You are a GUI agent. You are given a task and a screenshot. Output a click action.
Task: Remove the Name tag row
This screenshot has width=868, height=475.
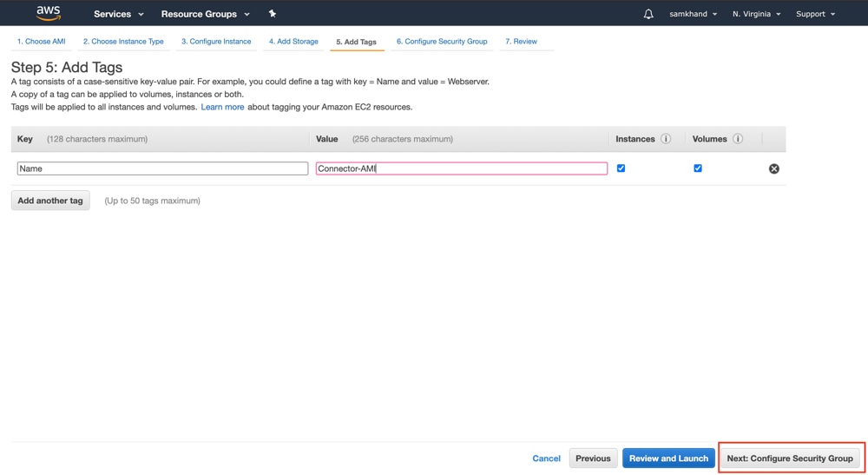[774, 168]
